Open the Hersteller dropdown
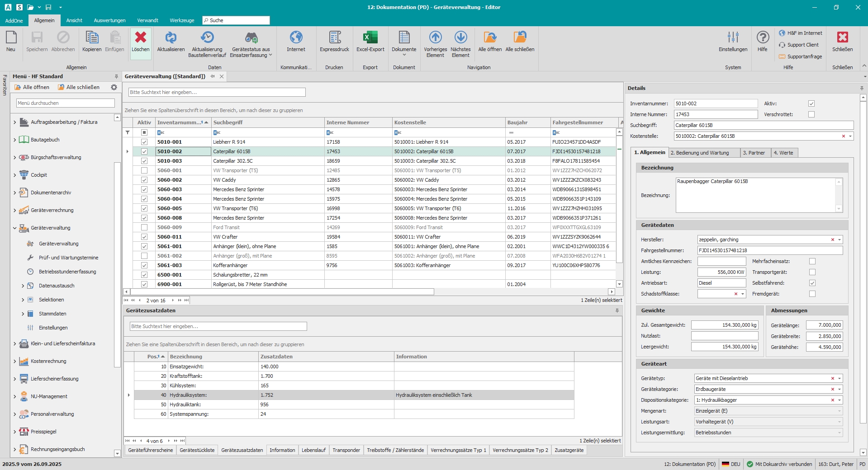Image resolution: width=868 pixels, height=470 pixels. [840, 240]
